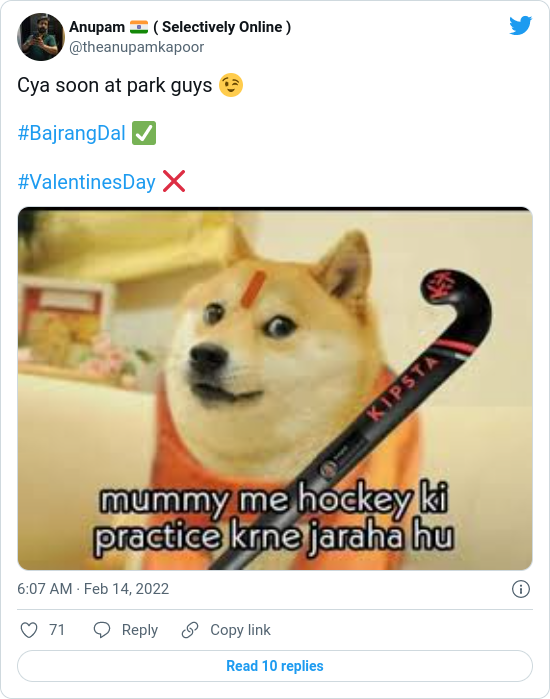Click the reply speech bubble icon
The width and height of the screenshot is (550, 699).
click(102, 630)
